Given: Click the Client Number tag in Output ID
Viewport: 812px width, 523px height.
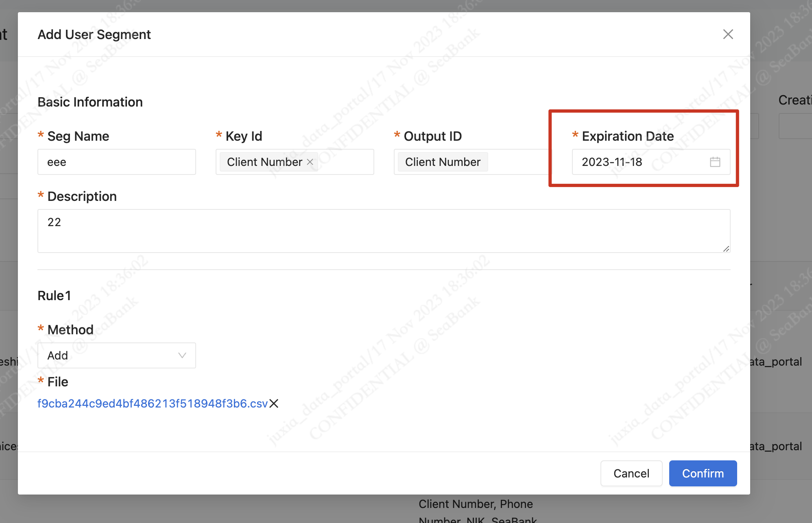Looking at the screenshot, I should coord(443,162).
